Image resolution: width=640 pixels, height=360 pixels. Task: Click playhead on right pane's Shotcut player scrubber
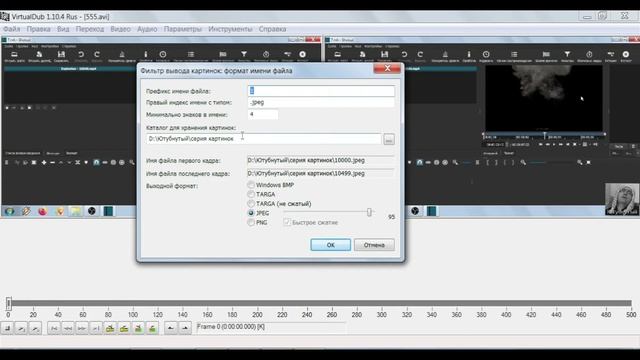pyautogui.click(x=544, y=135)
